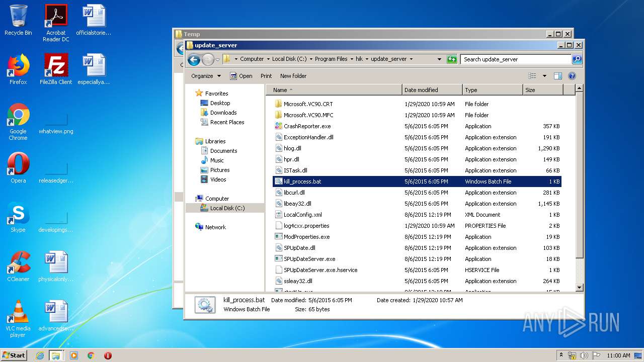Click the file list scrollbar up arrow

[x=579, y=88]
